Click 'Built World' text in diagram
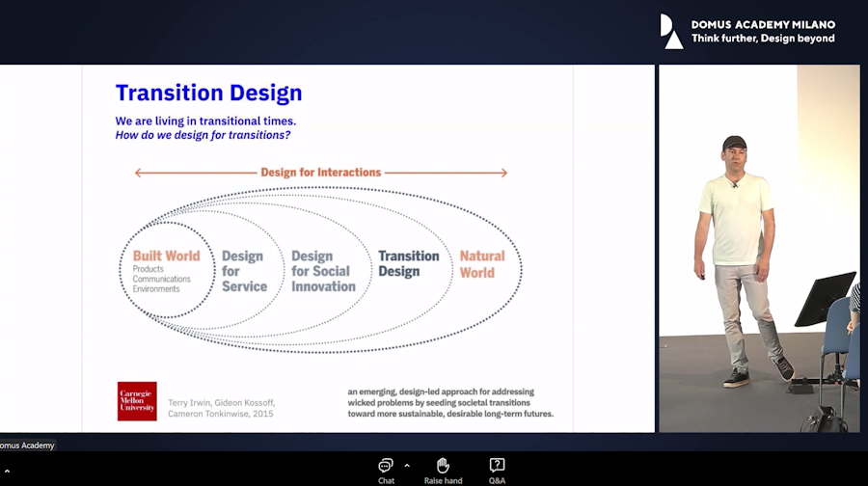 [x=166, y=256]
